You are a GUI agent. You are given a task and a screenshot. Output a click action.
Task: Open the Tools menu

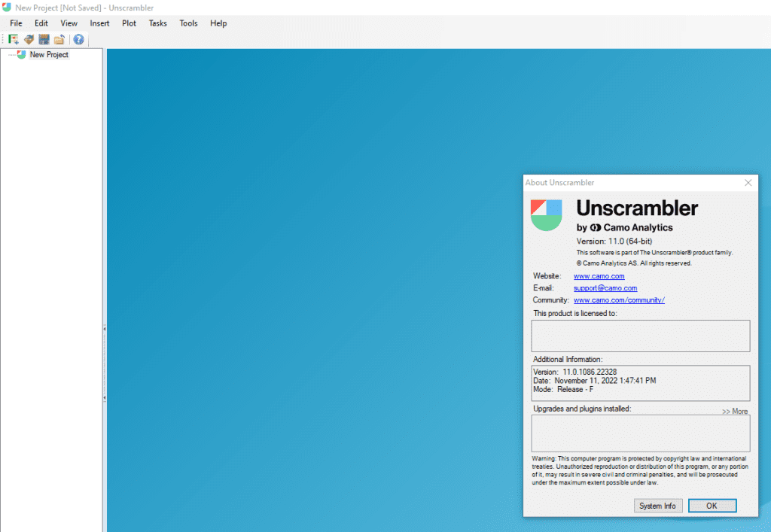coord(188,23)
